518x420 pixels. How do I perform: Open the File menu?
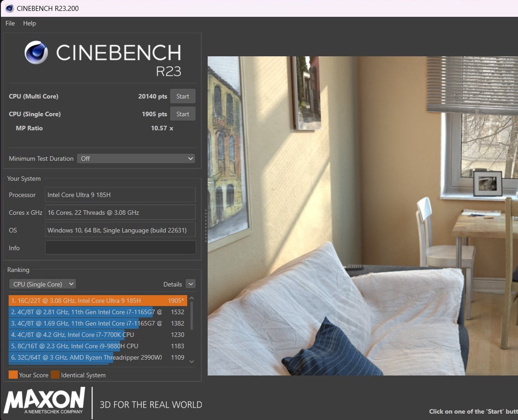point(10,23)
